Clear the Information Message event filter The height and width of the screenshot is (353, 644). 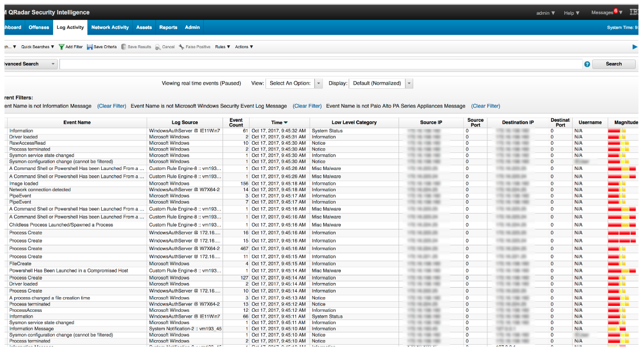click(112, 106)
